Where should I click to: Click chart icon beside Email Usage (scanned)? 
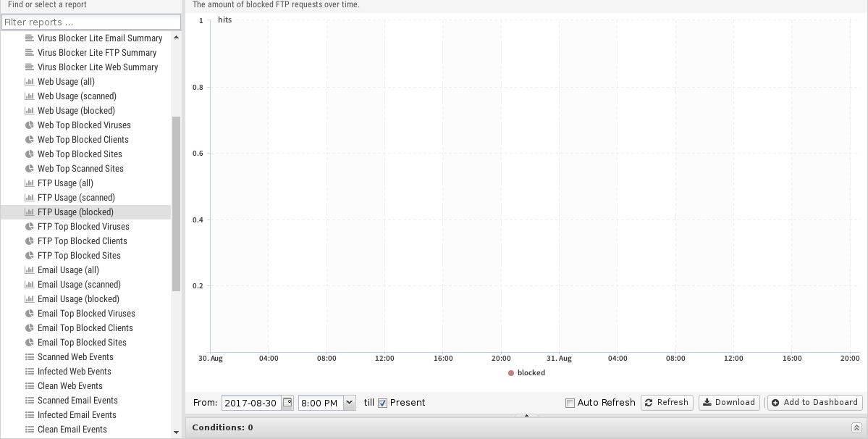coord(30,284)
